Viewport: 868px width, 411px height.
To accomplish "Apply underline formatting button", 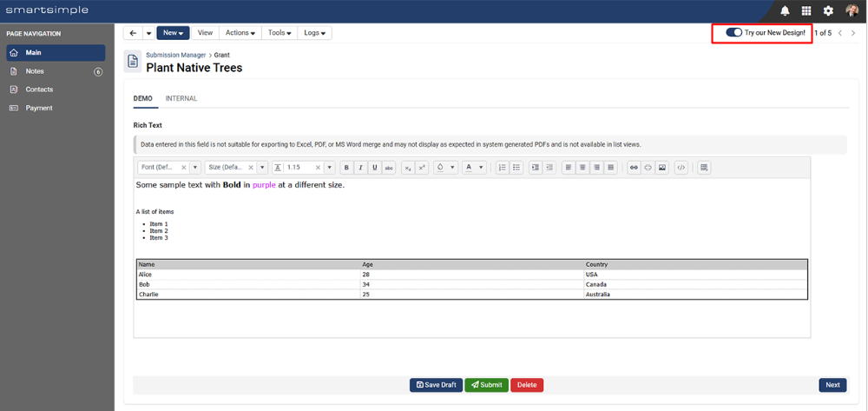I will (x=375, y=168).
